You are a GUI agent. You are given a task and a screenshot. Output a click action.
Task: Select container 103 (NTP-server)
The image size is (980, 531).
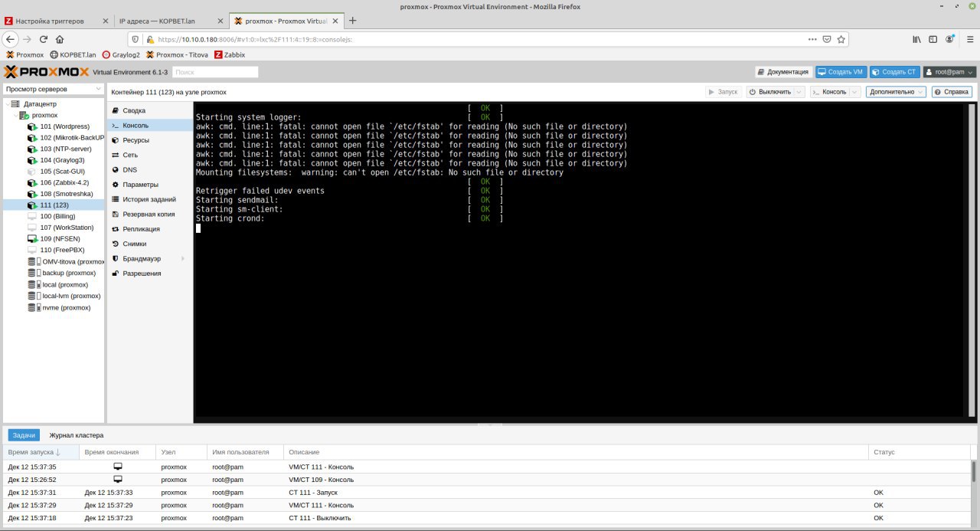66,149
